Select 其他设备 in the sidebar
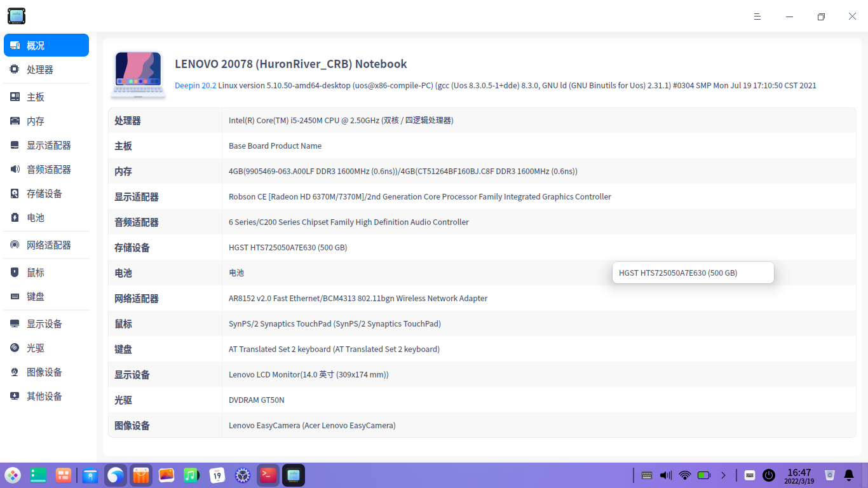This screenshot has height=488, width=868. [46, 396]
